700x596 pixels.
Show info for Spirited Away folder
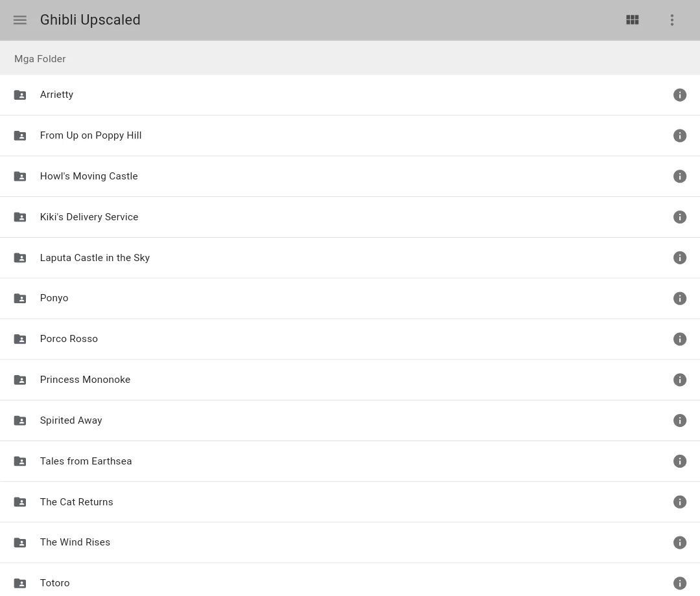679,420
